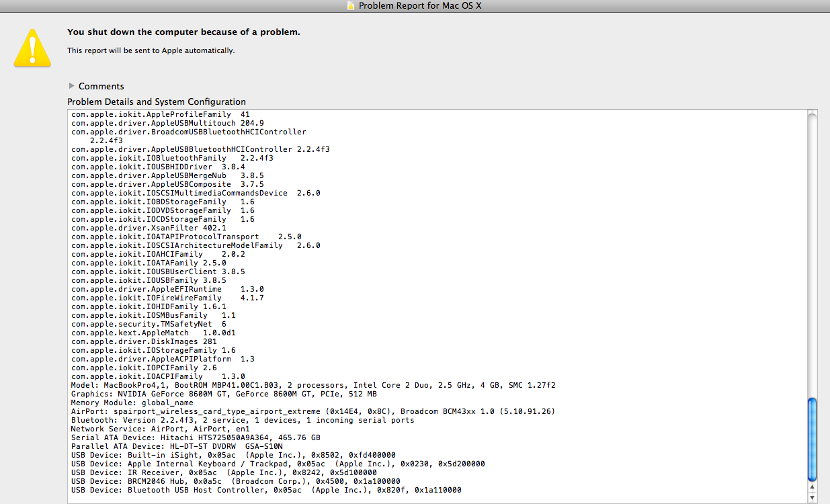
Task: Select the IOPCIFamily 2.6 line
Action: click(x=144, y=368)
